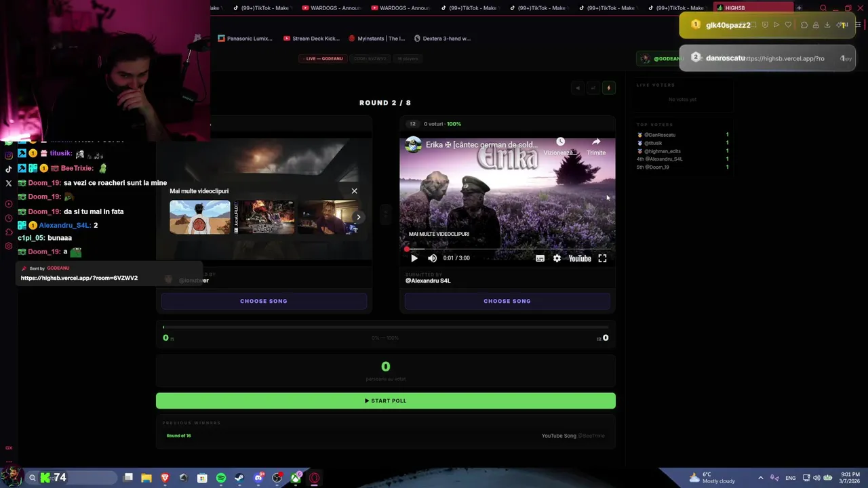Click the START POLL button
This screenshot has width=868, height=488.
pyautogui.click(x=386, y=401)
